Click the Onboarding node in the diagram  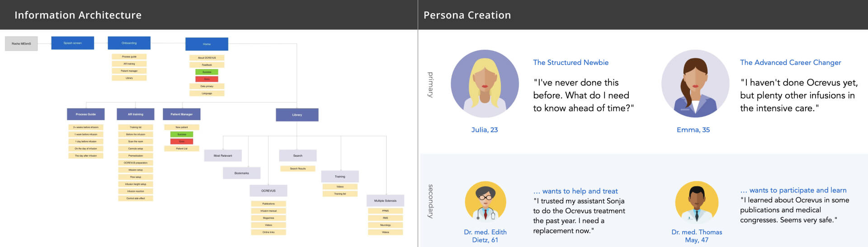129,43
